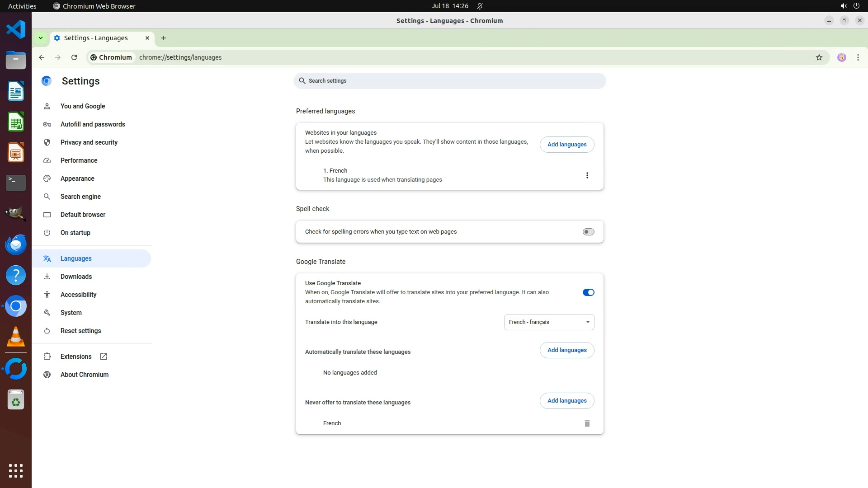Add languages to Preferred languages
Viewport: 868px width, 488px height.
[566, 145]
